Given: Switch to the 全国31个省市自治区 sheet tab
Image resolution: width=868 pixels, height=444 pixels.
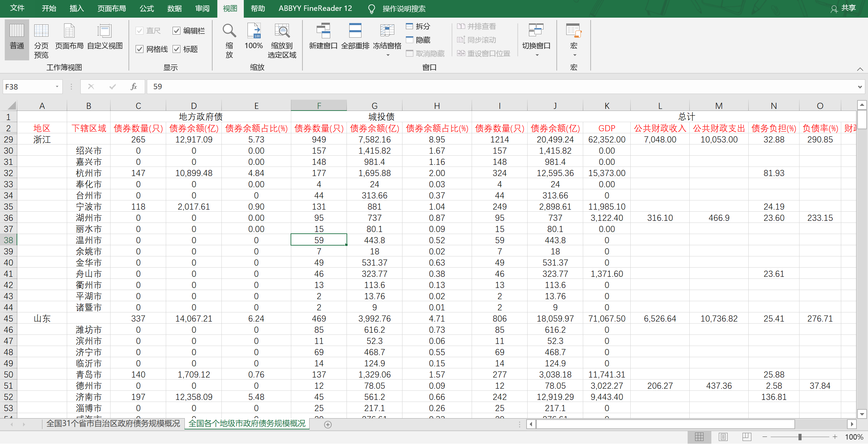Looking at the screenshot, I should [113, 424].
